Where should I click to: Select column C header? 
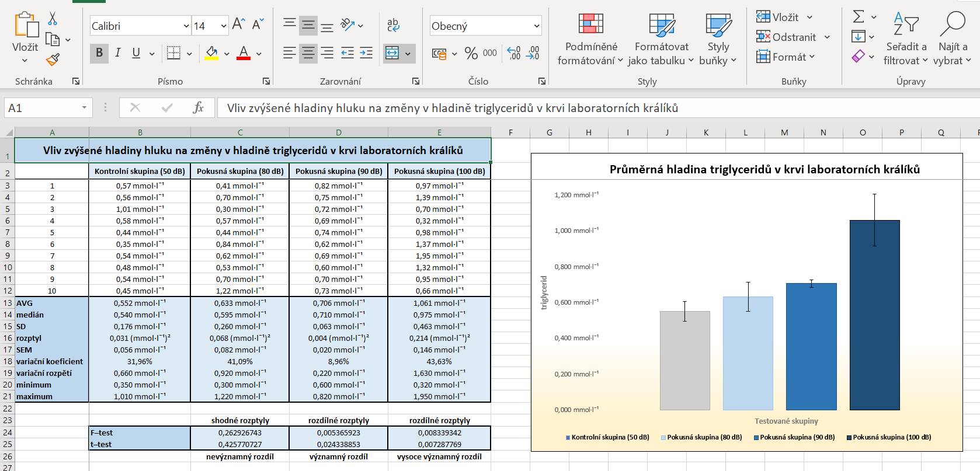[240, 132]
